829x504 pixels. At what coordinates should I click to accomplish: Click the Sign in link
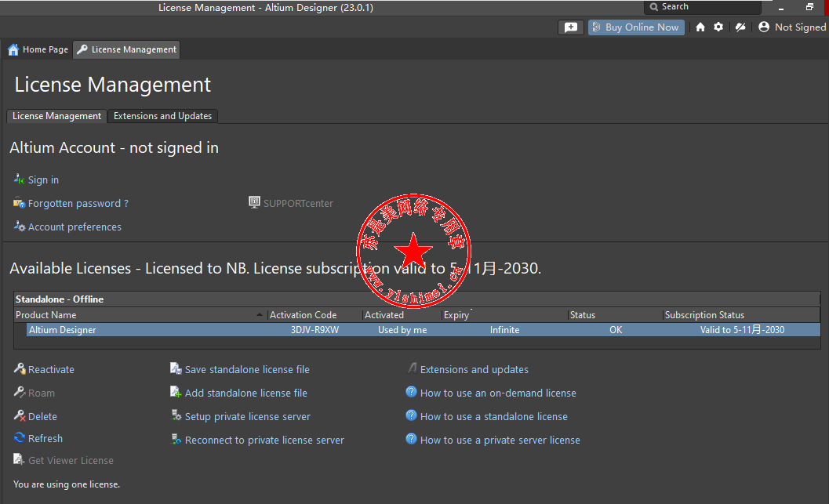[x=43, y=180]
